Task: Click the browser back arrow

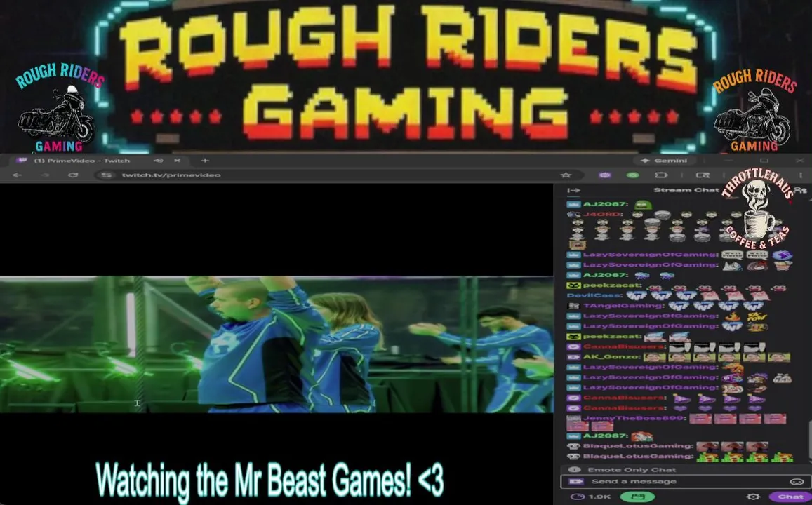Action: pyautogui.click(x=17, y=175)
